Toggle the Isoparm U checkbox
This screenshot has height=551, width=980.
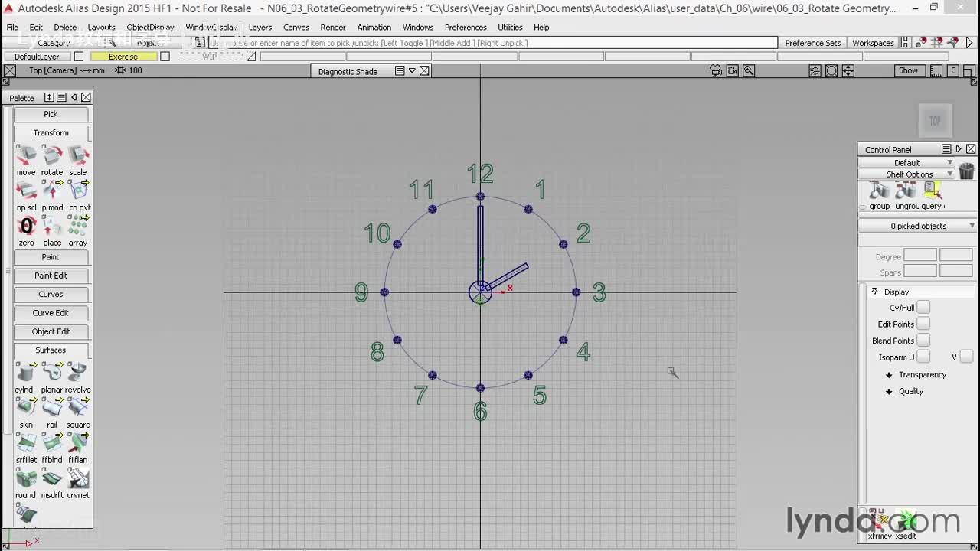pyautogui.click(x=923, y=357)
